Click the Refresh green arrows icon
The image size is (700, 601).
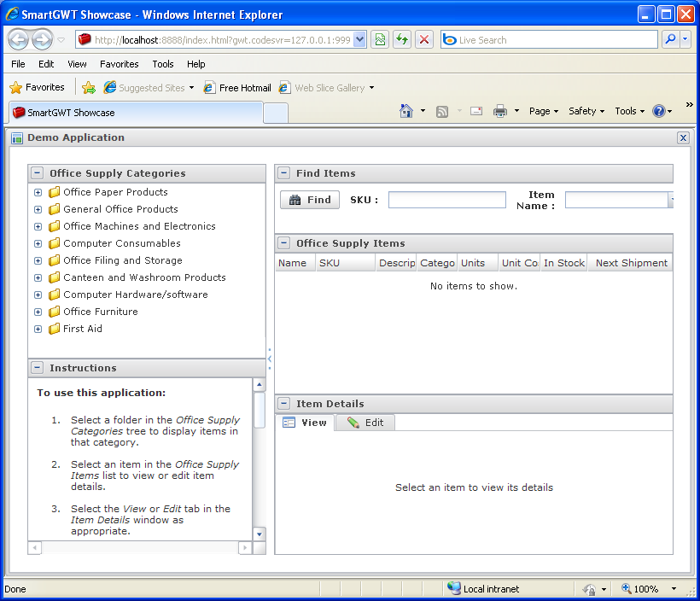click(402, 40)
